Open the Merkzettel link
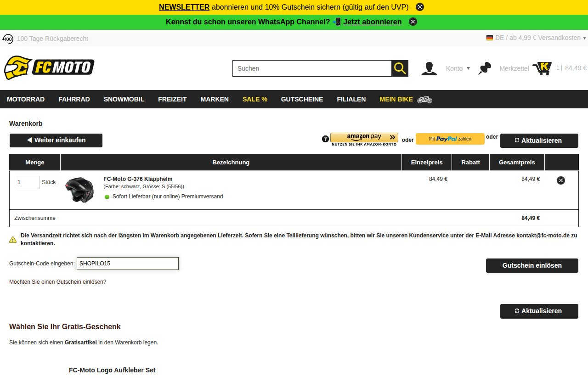The width and height of the screenshot is (588, 382). click(x=514, y=68)
